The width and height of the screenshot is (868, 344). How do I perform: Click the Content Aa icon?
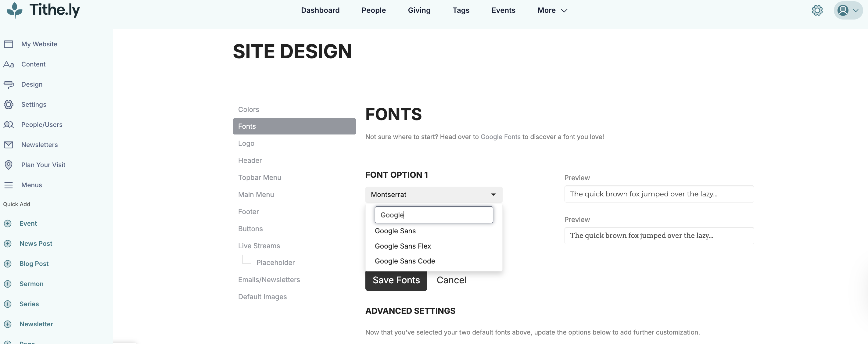point(9,64)
